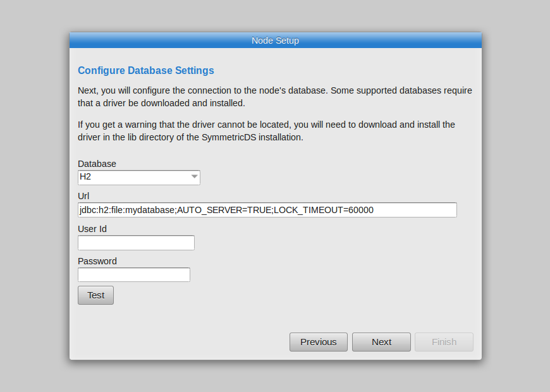
Task: Click the Node Setup title bar
Action: coord(276,40)
